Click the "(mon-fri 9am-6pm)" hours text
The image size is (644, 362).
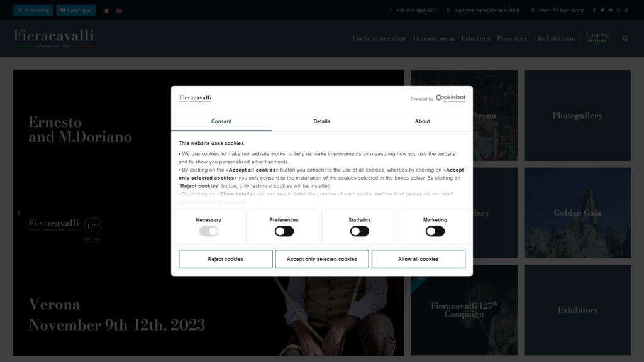point(561,10)
